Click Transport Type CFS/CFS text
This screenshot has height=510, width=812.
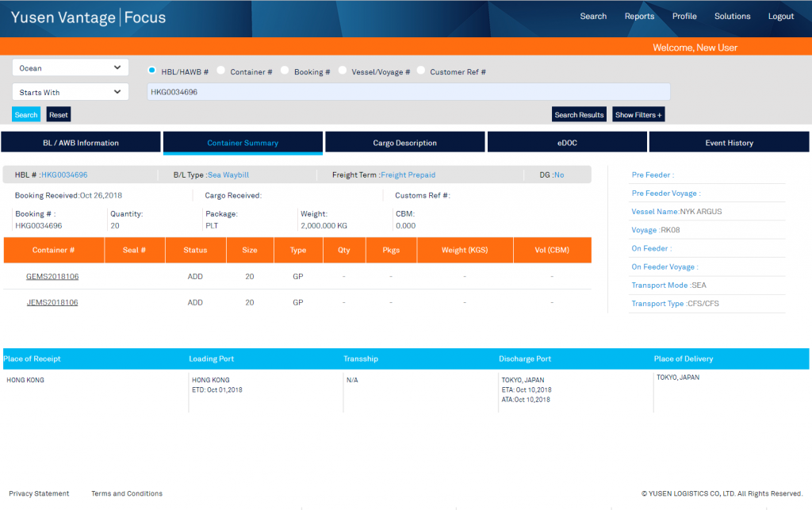(676, 304)
